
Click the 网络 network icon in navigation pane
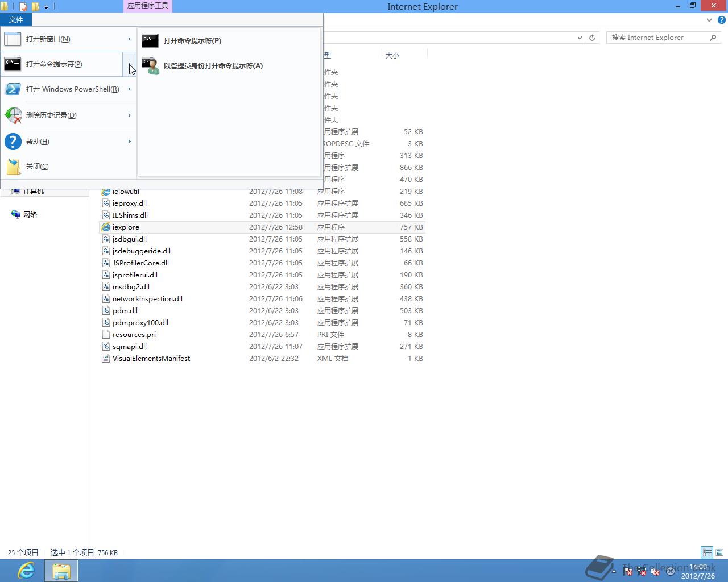[x=16, y=214]
